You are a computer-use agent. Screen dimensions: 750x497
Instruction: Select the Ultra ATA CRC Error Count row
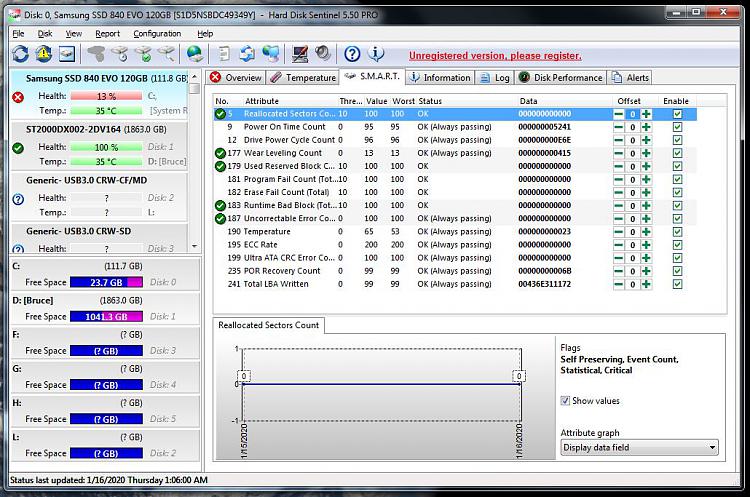[x=454, y=258]
